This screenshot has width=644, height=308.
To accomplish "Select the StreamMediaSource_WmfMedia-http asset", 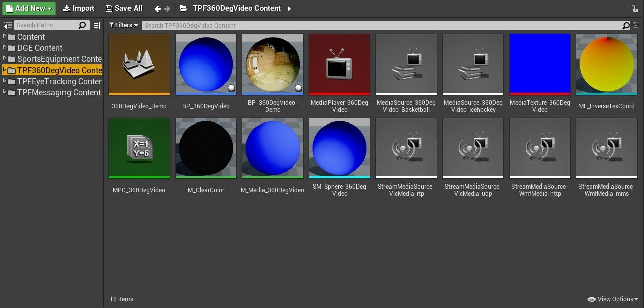I will click(540, 157).
